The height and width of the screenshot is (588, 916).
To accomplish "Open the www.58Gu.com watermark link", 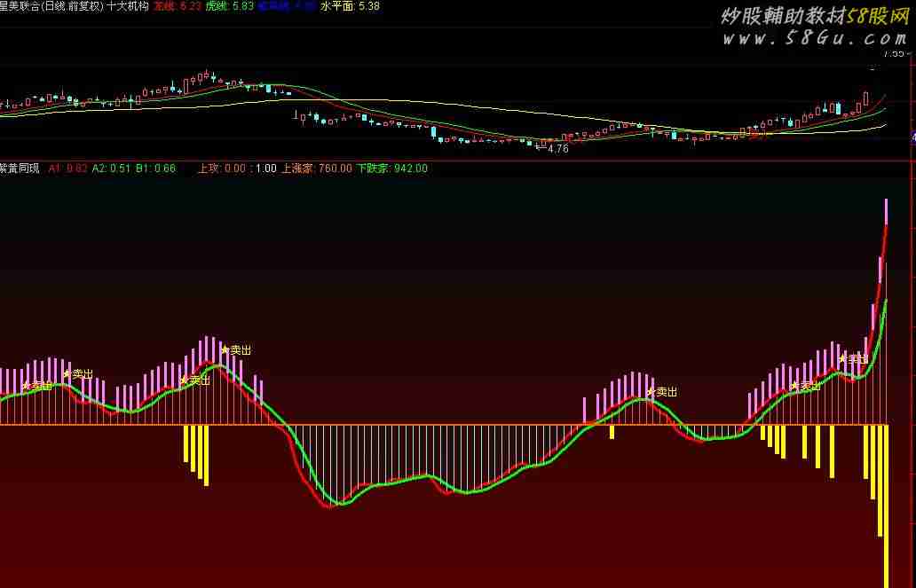I will [814, 39].
